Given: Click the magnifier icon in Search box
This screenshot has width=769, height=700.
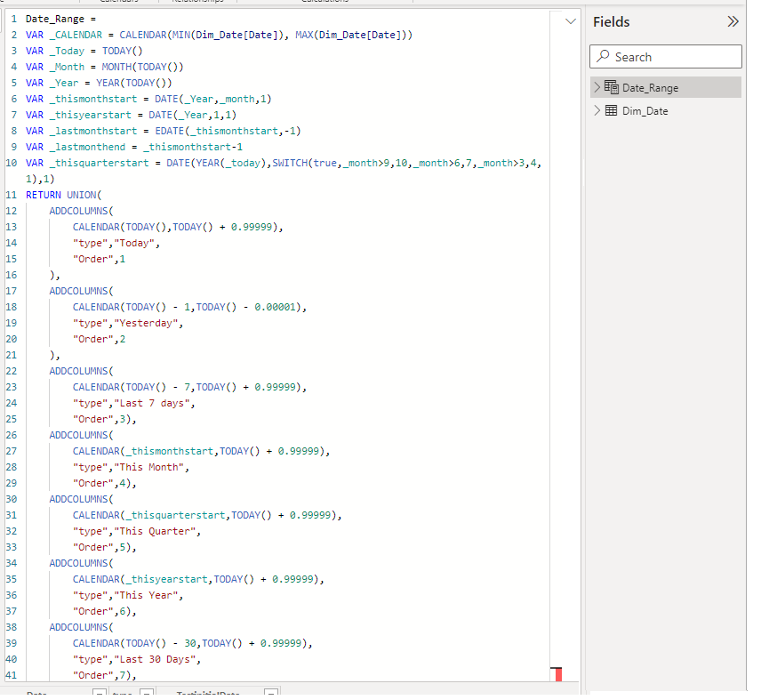Looking at the screenshot, I should tap(603, 56).
